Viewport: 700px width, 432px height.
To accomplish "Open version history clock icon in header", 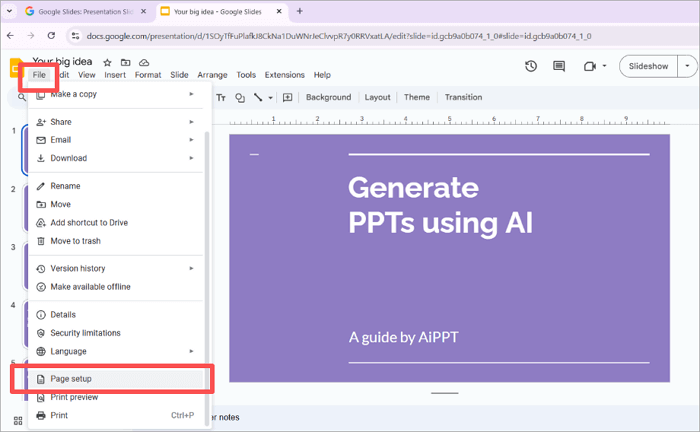I will click(x=531, y=66).
